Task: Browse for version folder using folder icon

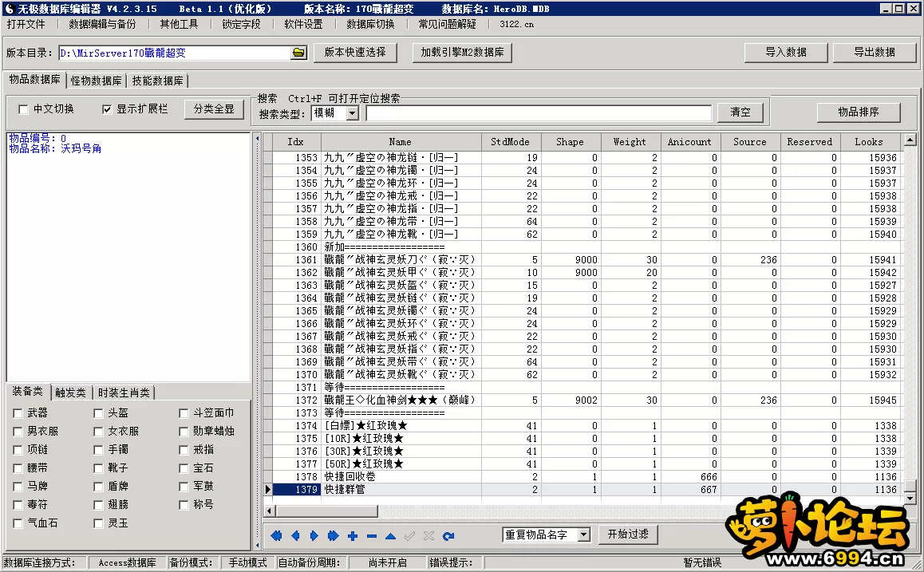Action: pos(298,53)
